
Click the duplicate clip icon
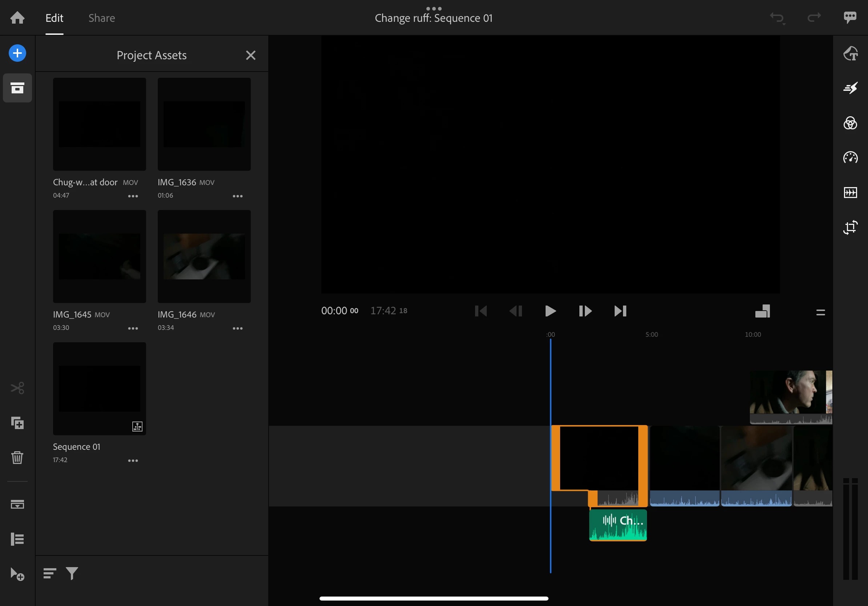tap(17, 423)
